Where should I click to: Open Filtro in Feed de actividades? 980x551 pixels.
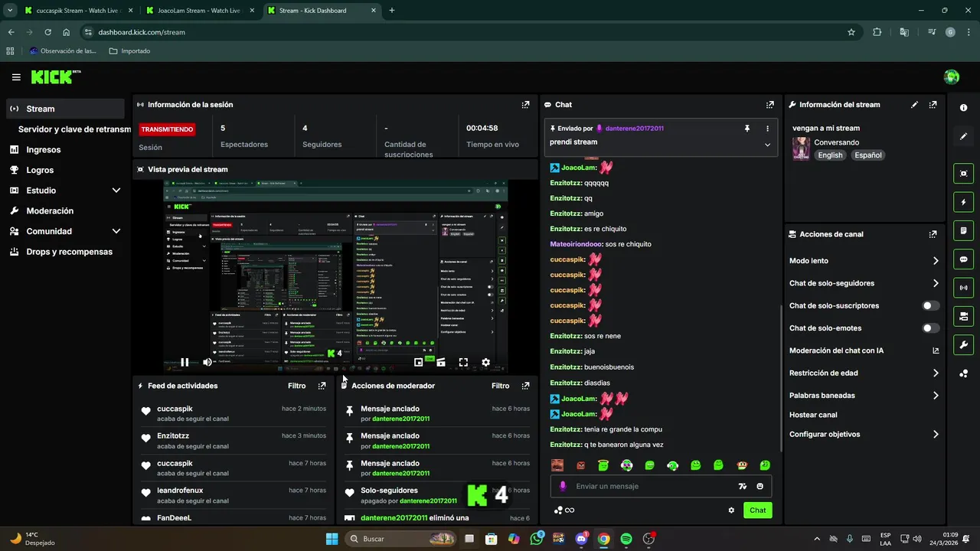(296, 386)
